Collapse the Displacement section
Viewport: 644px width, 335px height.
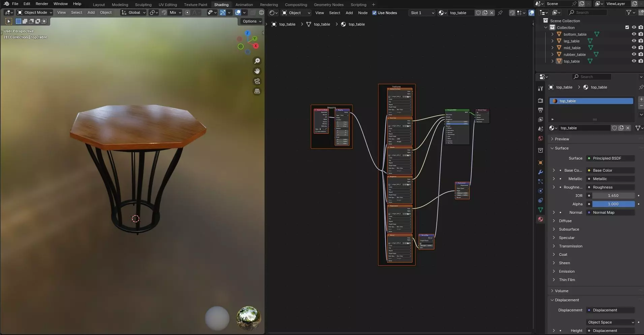[x=566, y=300]
